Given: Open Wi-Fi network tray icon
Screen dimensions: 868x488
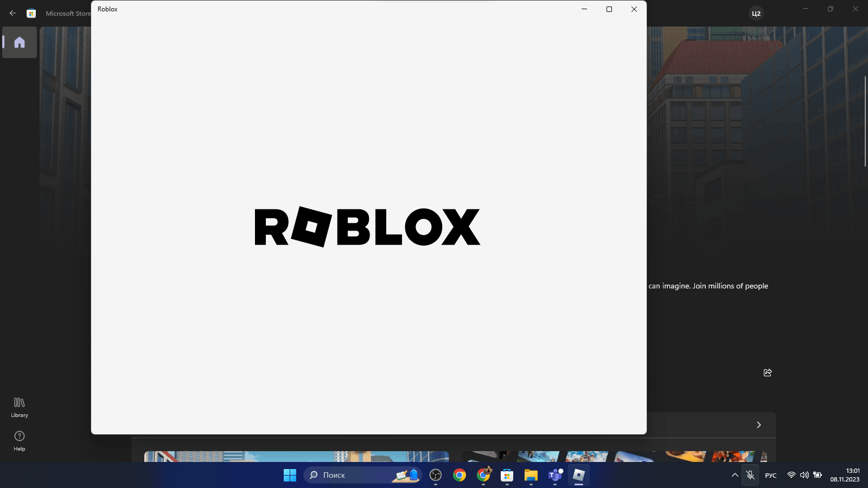Looking at the screenshot, I should [x=792, y=476].
